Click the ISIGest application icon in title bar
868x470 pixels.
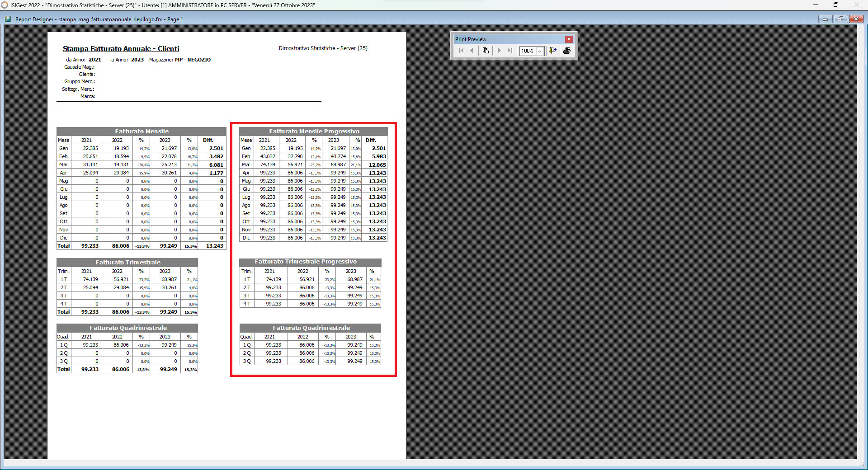click(x=5, y=5)
